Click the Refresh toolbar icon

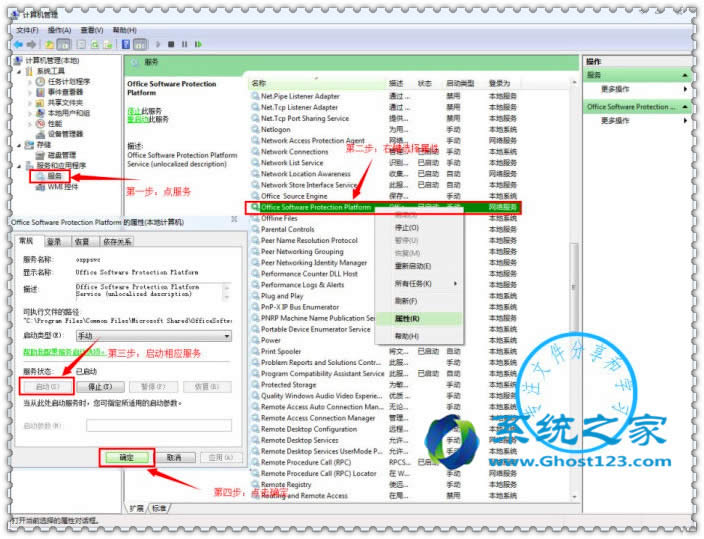click(95, 44)
